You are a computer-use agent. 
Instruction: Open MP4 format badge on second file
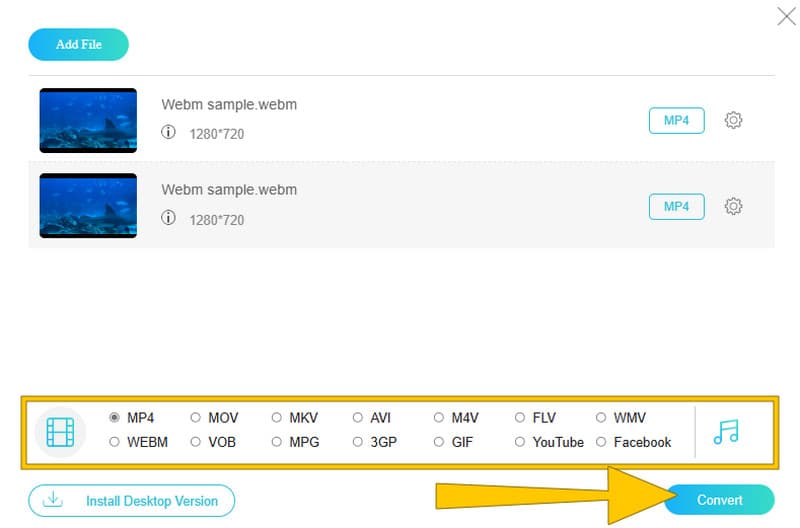[676, 206]
